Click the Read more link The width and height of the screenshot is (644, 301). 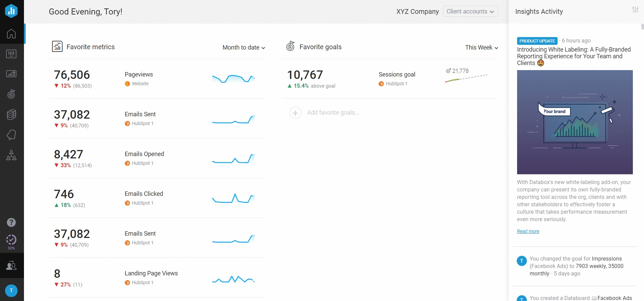528,231
